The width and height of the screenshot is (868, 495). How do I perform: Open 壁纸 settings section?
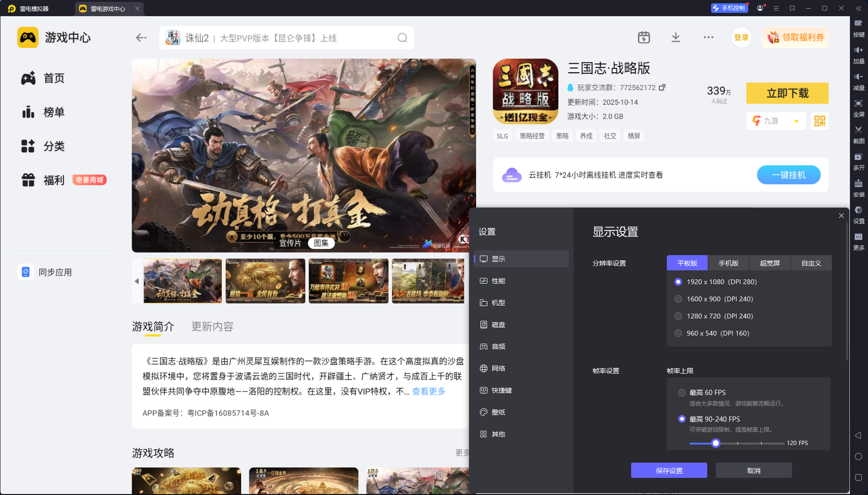pos(521,412)
